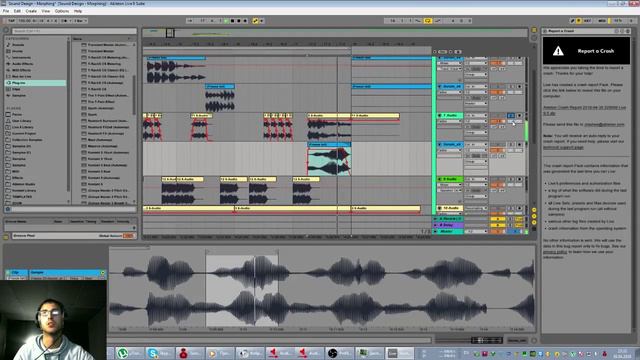Click the TAP tempo button
640x360 pixels.
pos(11,20)
